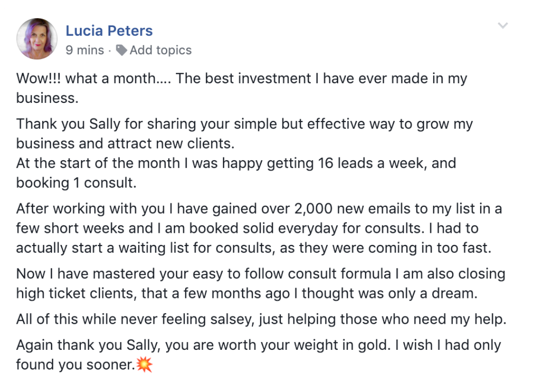Screen dimensions: 539x392
Task: Click the explosion emoji ending the post
Action: click(x=145, y=365)
